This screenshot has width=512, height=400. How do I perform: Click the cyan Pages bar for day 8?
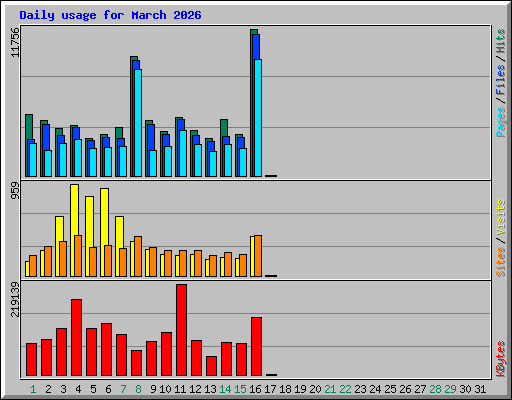point(138,123)
